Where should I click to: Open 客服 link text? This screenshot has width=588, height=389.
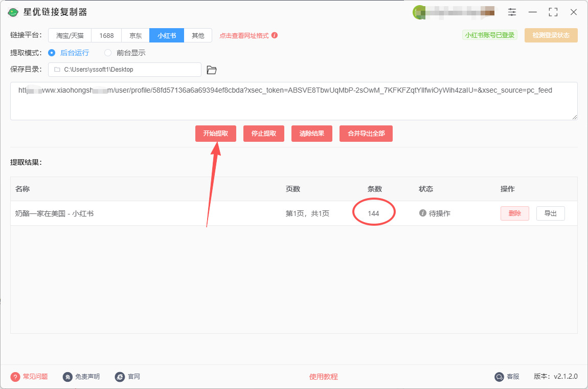pyautogui.click(x=513, y=377)
